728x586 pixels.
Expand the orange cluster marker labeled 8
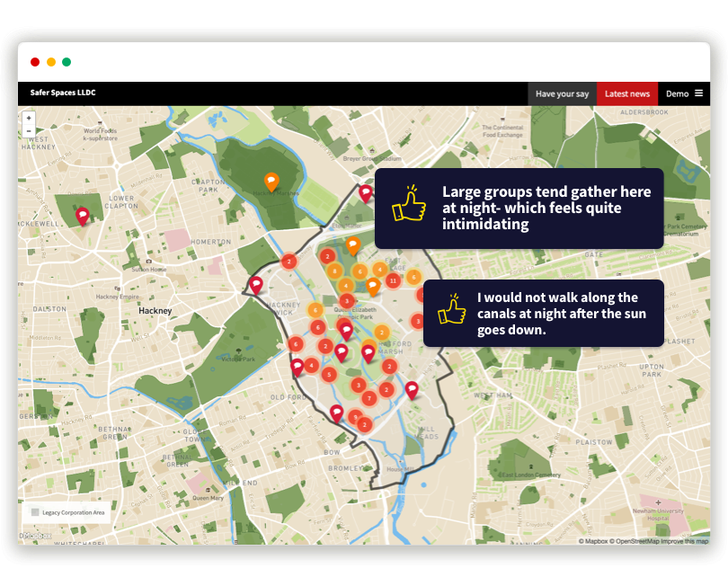click(x=334, y=271)
